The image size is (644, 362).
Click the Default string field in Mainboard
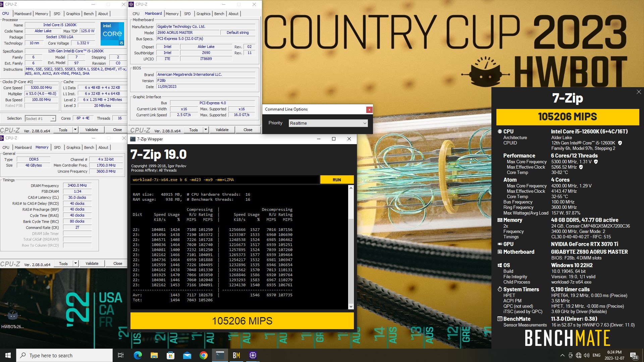click(237, 33)
